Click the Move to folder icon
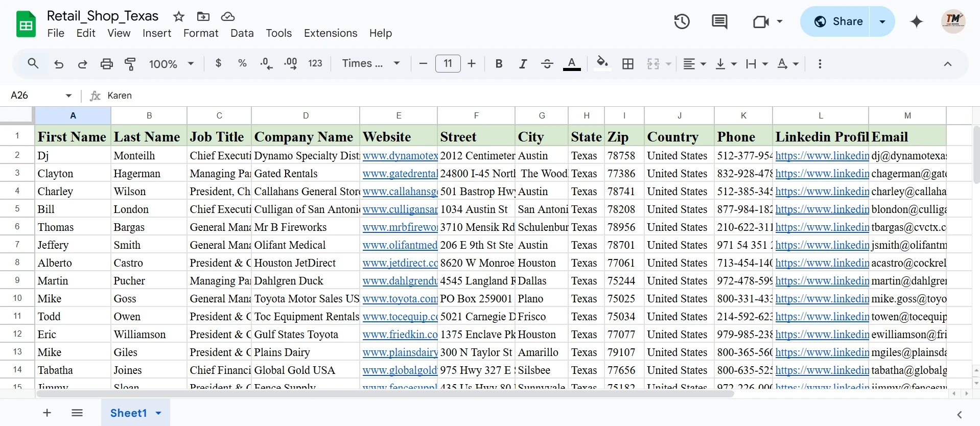Image resolution: width=980 pixels, height=426 pixels. [203, 17]
